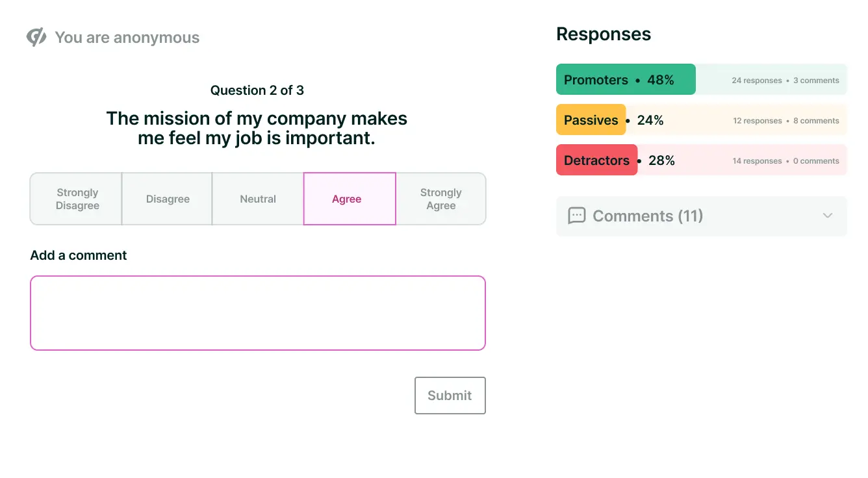Click inside the Add a comment box
The image size is (868, 478).
coord(258,313)
